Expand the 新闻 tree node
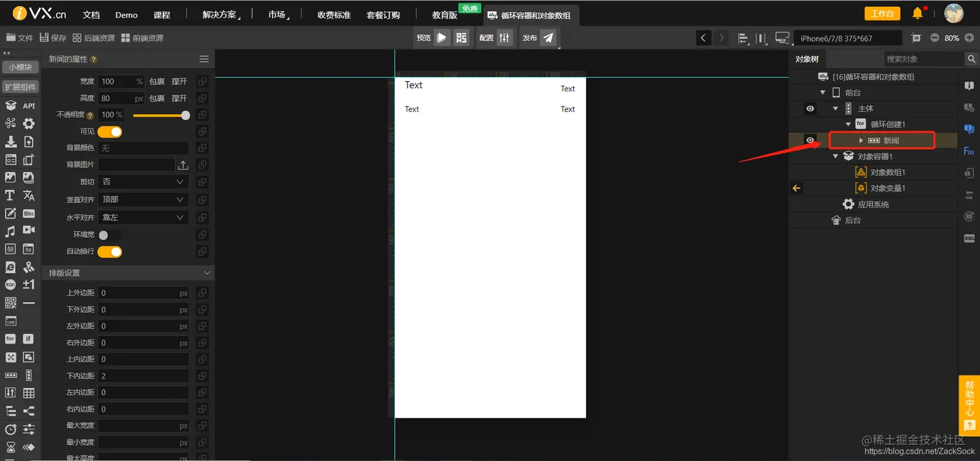The image size is (980, 461). pyautogui.click(x=861, y=140)
